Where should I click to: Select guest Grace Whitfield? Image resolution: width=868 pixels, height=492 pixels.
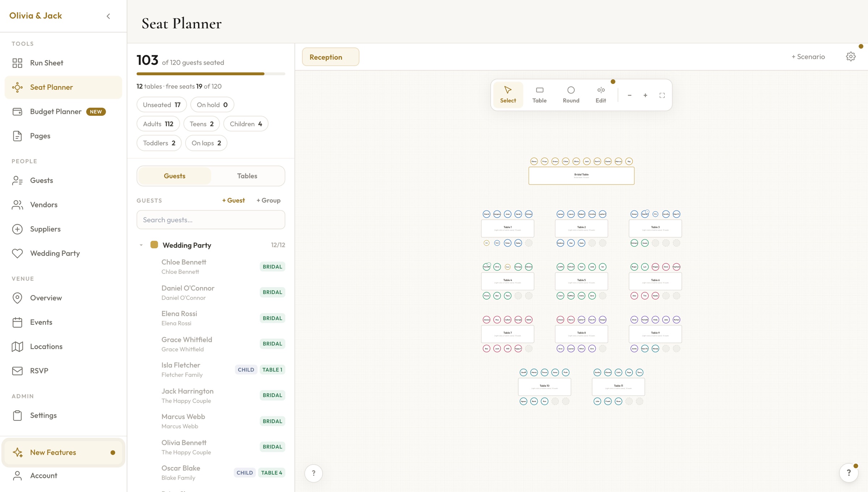[211, 344]
